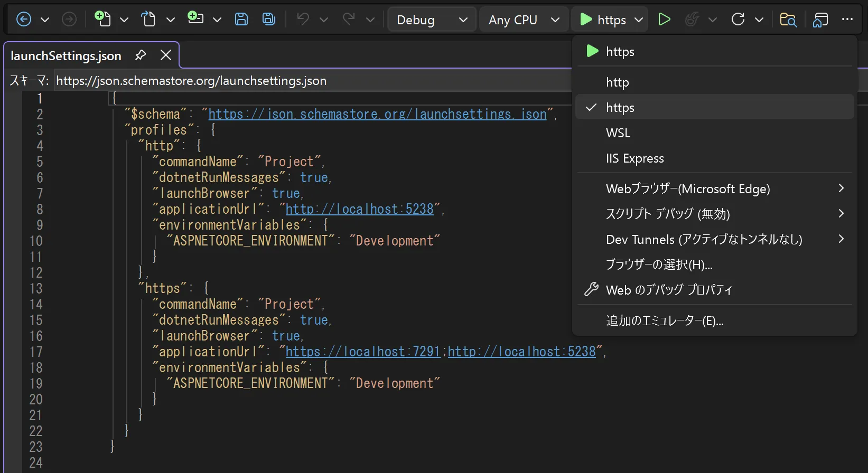
Task: Click the undo icon
Action: 303,19
